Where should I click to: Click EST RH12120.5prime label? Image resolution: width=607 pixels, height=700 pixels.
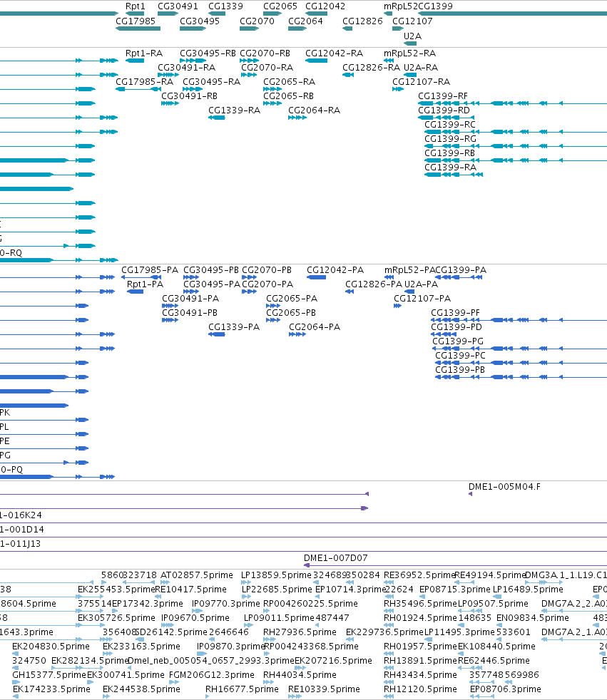[420, 689]
